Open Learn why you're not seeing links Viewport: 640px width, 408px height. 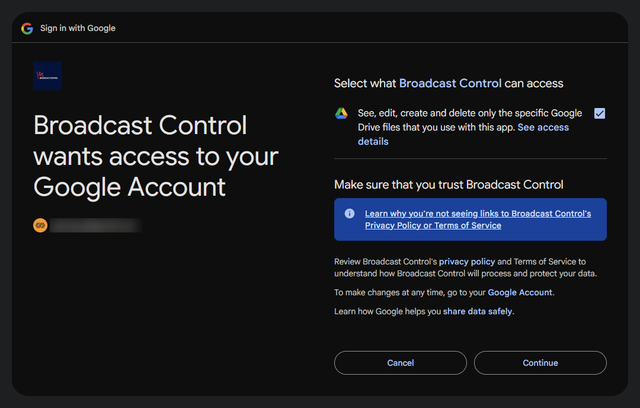[478, 220]
